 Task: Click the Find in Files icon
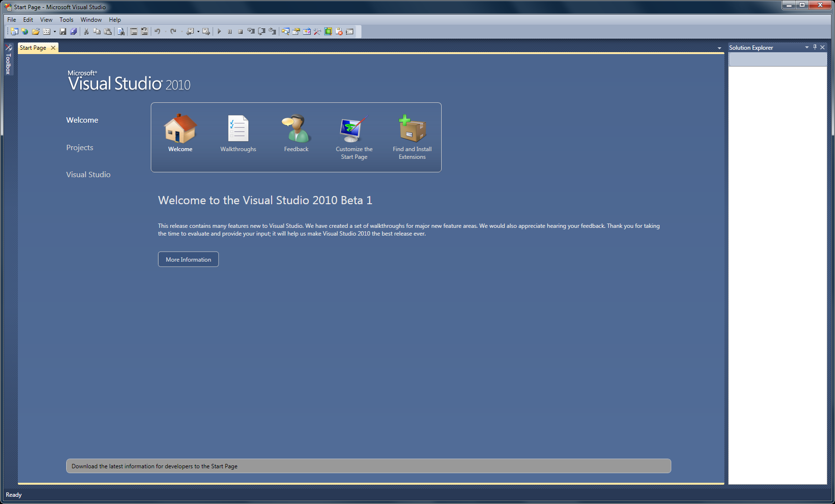[121, 31]
